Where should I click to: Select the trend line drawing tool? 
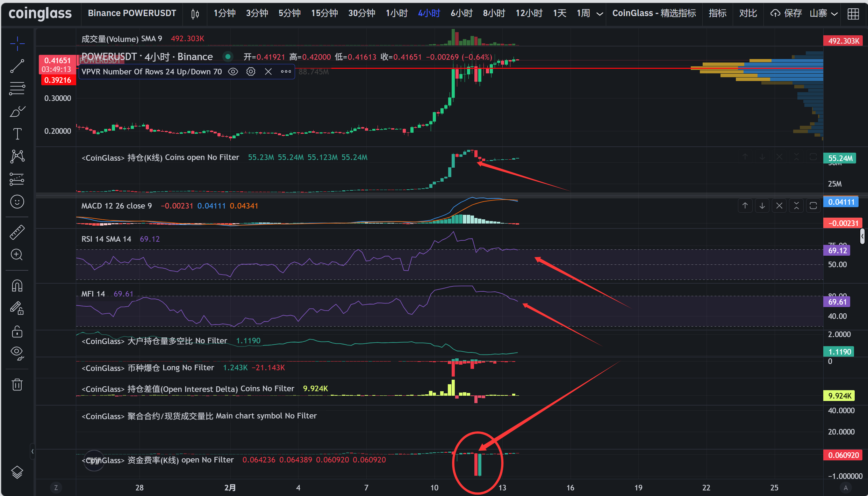pos(17,66)
